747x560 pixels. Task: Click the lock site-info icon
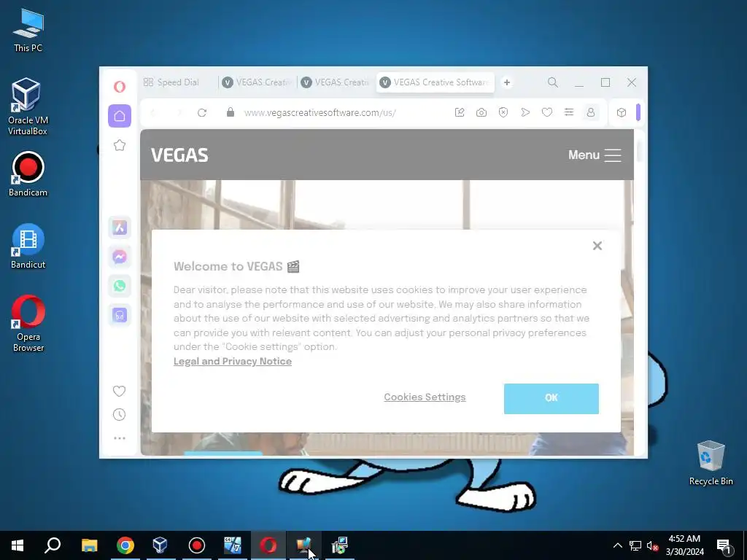click(x=231, y=112)
